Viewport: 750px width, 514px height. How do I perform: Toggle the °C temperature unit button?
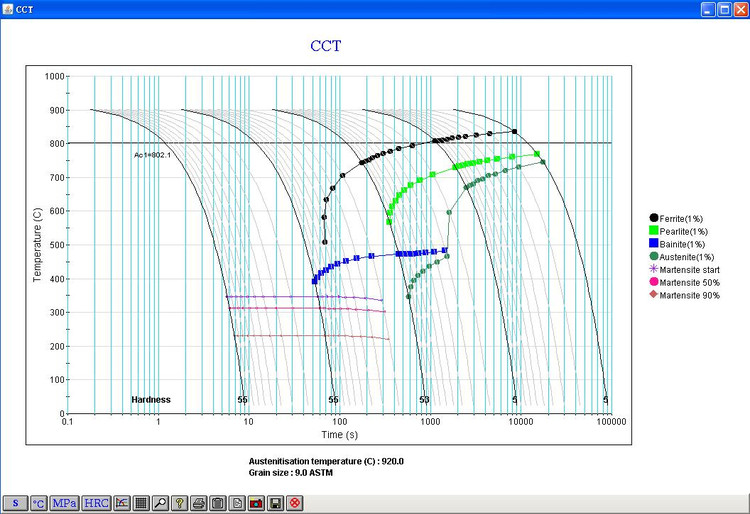[39, 502]
